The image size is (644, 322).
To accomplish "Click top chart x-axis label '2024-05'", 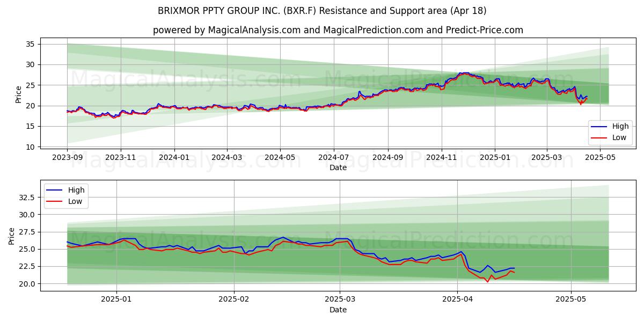I will [x=280, y=158].
